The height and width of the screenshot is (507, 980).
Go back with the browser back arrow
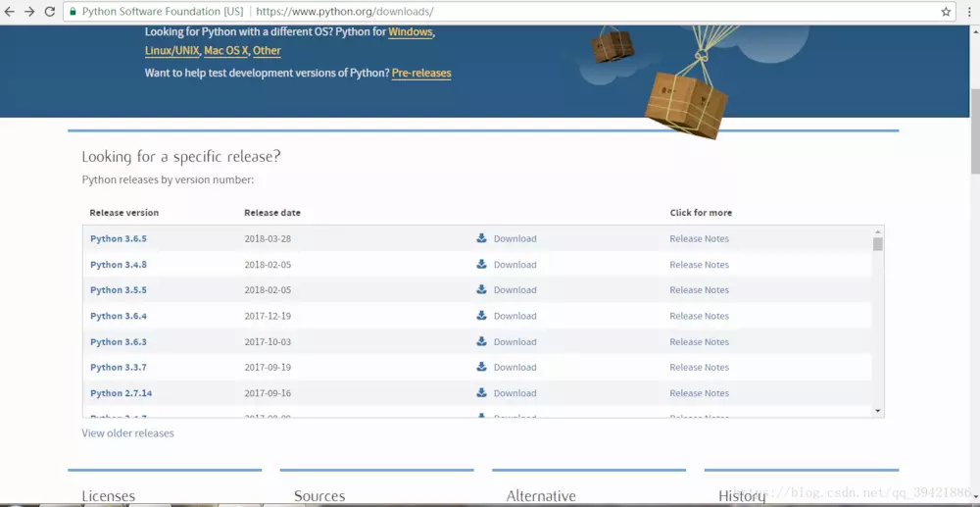point(10,11)
